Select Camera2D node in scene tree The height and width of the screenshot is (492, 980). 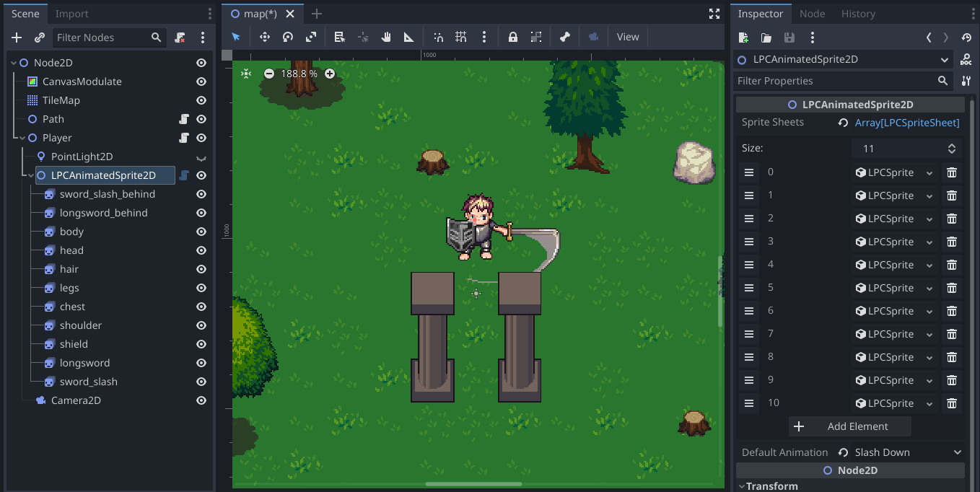point(76,400)
